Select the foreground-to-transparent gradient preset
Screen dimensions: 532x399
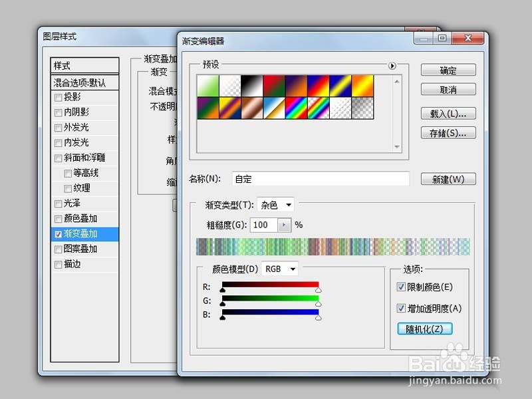pos(229,85)
